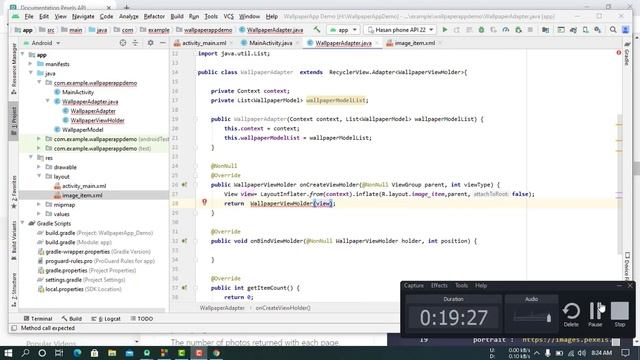Expand the manifests folder

tap(31, 64)
